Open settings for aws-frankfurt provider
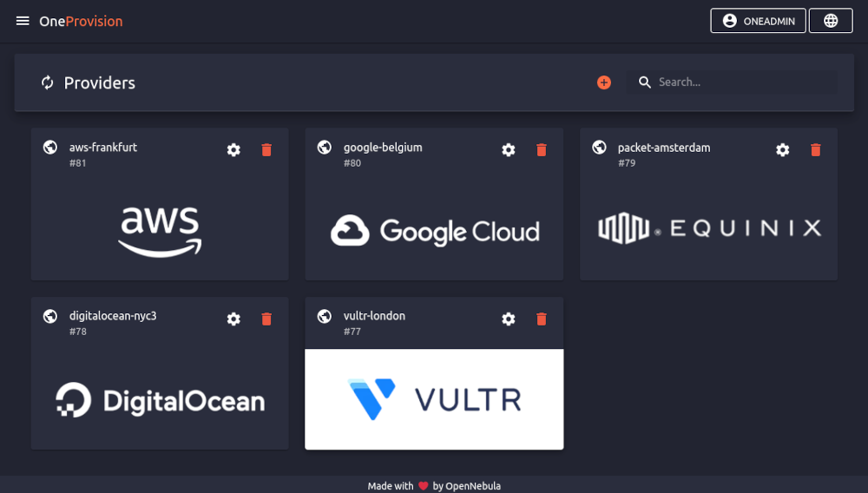The height and width of the screenshot is (493, 868). pos(233,150)
